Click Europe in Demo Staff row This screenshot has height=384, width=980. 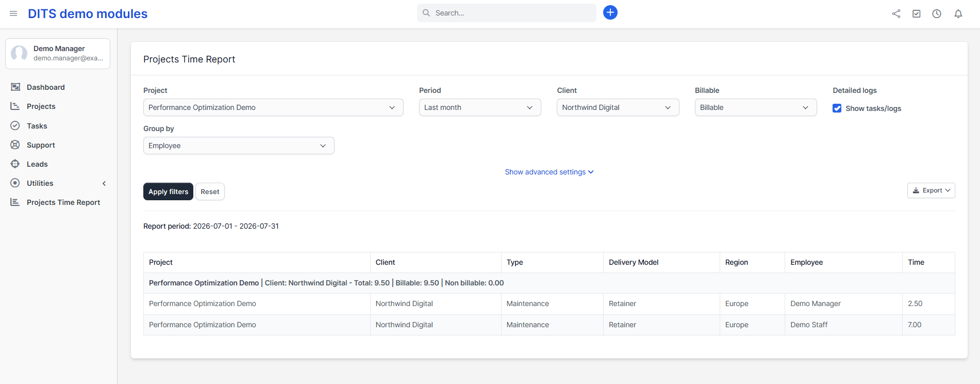pyautogui.click(x=737, y=325)
